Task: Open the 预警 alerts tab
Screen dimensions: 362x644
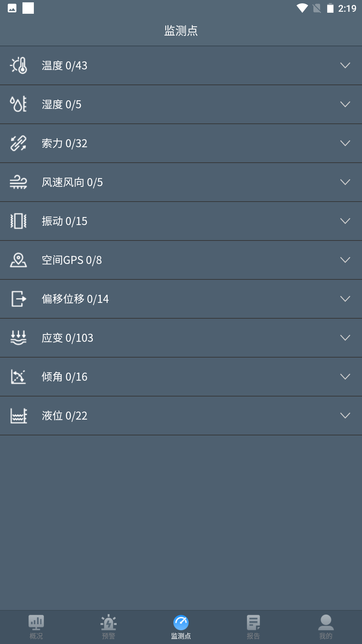Action: click(x=109, y=627)
